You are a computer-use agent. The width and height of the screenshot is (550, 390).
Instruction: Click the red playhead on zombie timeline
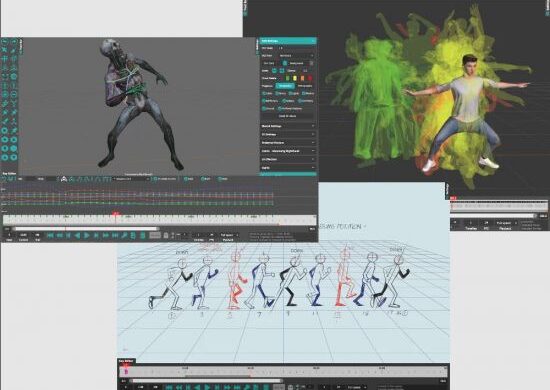pos(115,214)
